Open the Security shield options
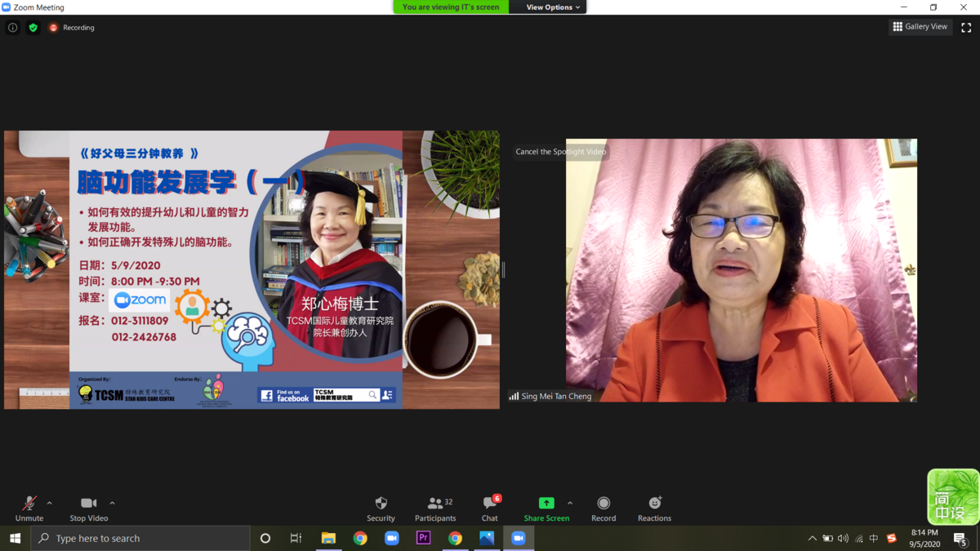 coord(381,508)
